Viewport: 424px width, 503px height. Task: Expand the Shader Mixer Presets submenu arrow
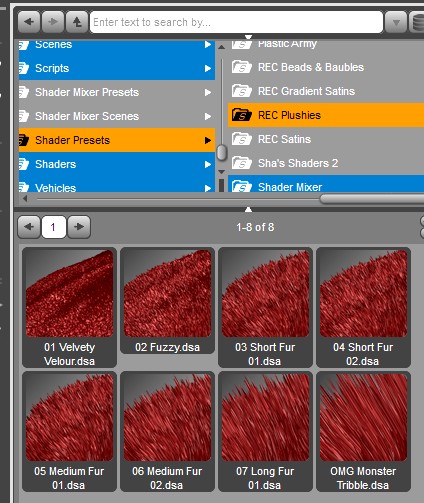(x=208, y=92)
